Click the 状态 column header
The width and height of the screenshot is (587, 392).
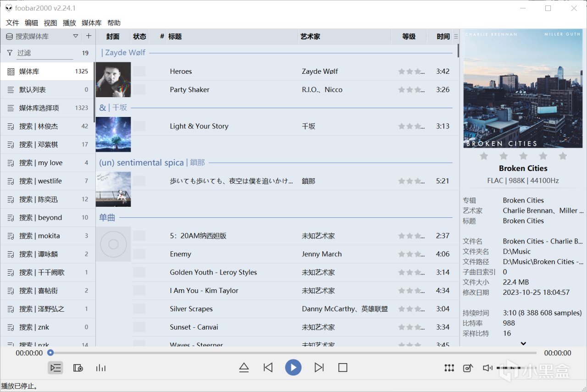pos(139,36)
